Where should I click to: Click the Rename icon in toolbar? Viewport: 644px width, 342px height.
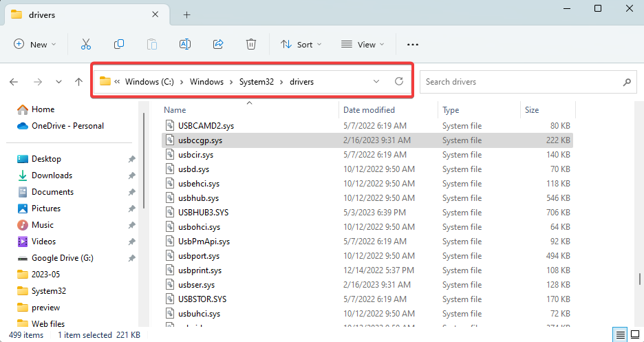click(x=185, y=44)
